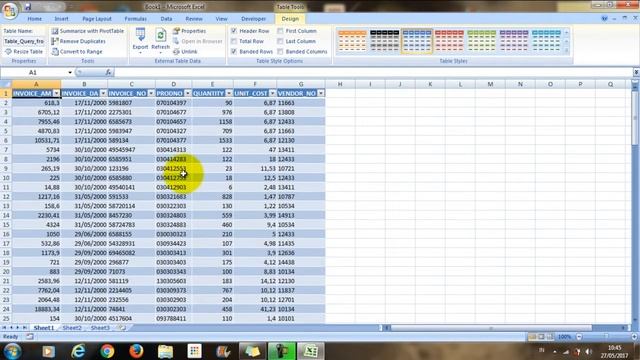Expand the Table Styles gallery More arrow
640x360 pixels.
pyautogui.click(x=567, y=51)
